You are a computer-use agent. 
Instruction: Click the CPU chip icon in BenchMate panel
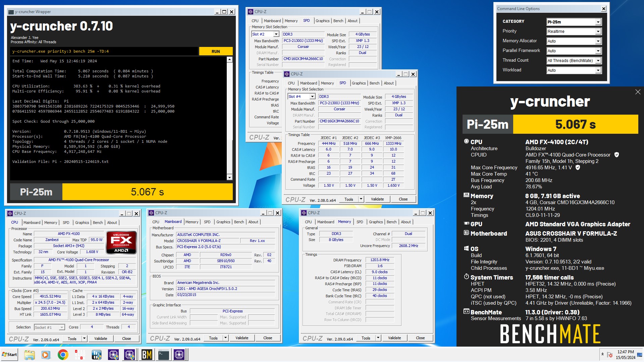click(466, 141)
